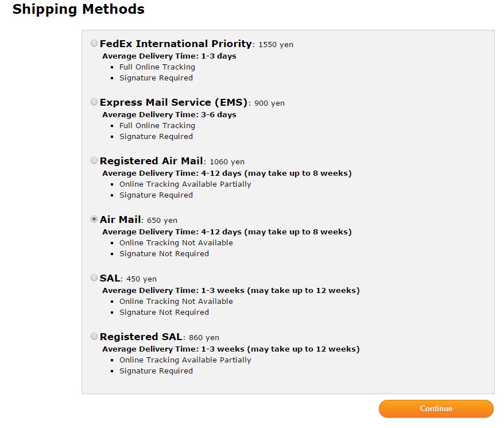Click the Registered Air Mail label text
Screen dimensions: 504x428
coord(152,161)
